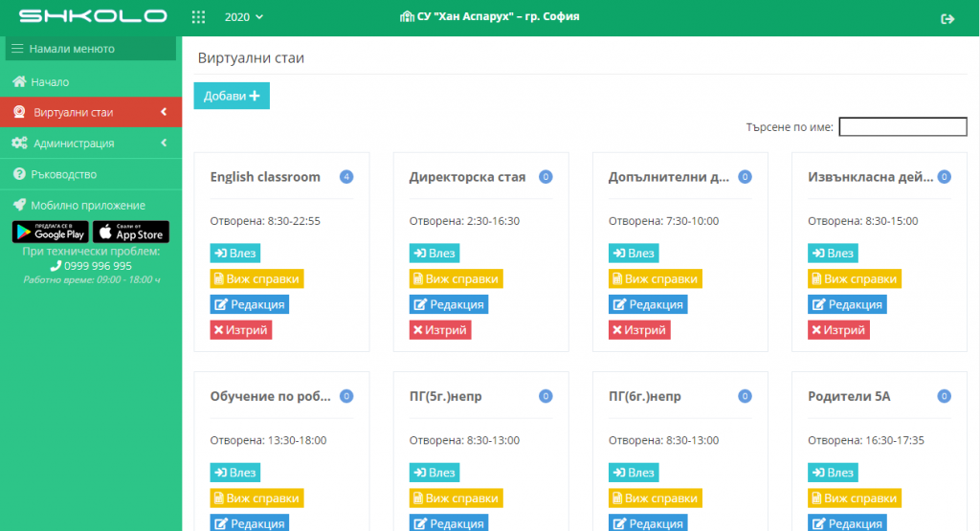Screen dimensions: 980x531
Task: Click the Добави button
Action: pyautogui.click(x=232, y=96)
